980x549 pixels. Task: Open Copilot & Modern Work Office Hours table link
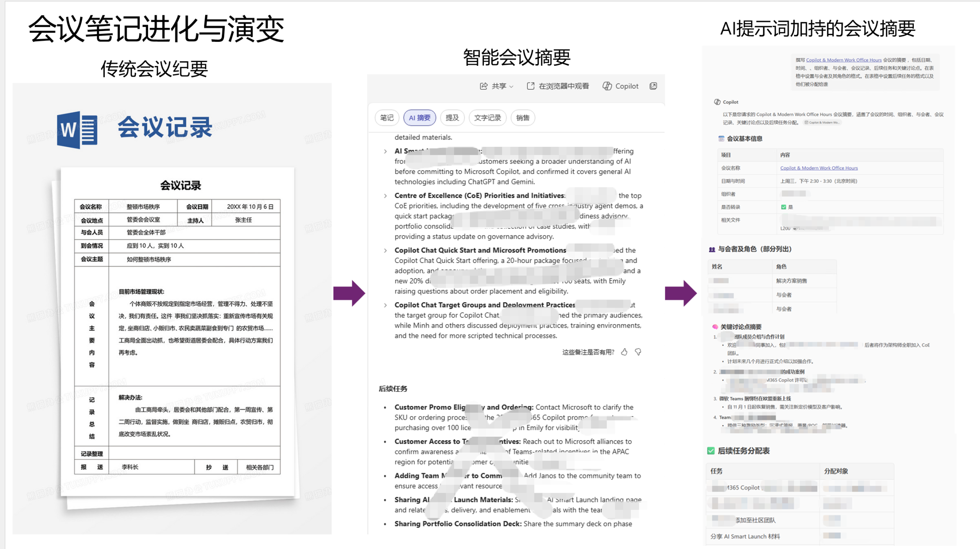[819, 168]
